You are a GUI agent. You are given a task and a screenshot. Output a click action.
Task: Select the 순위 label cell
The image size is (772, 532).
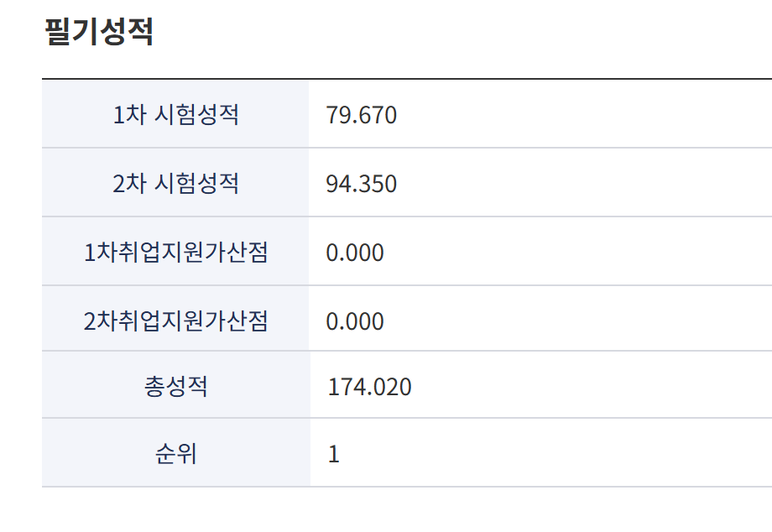pos(175,454)
